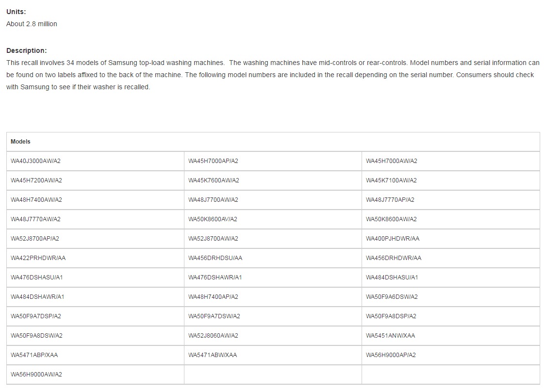Pick the WA5471ABP/XAA entry

(x=34, y=355)
